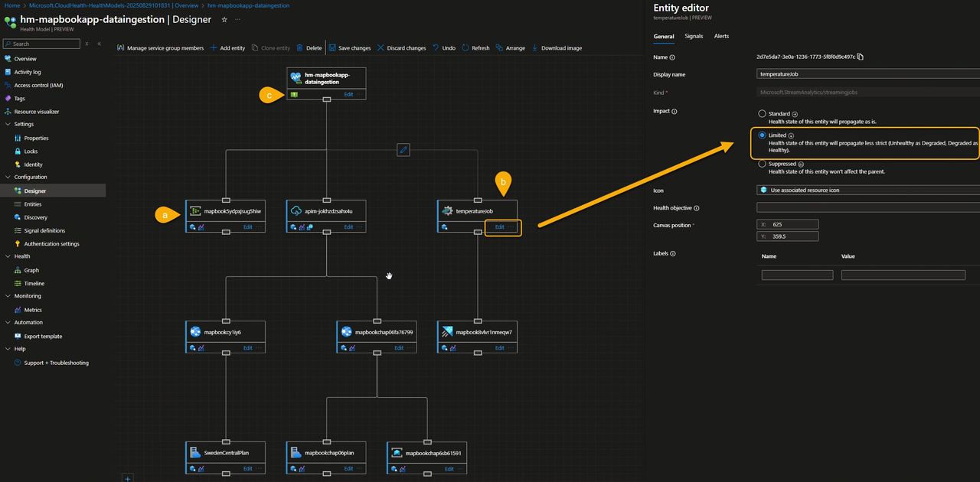
Task: Select the Limited impact radio button
Action: (762, 135)
